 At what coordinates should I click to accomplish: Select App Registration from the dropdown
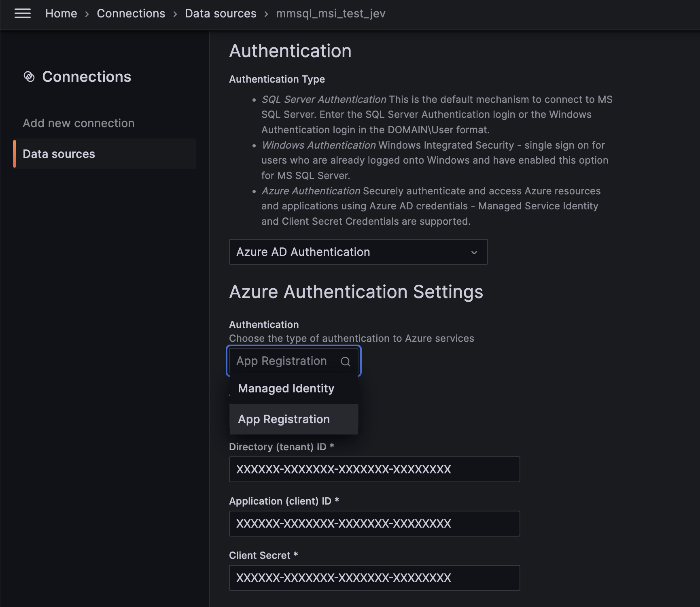(284, 419)
